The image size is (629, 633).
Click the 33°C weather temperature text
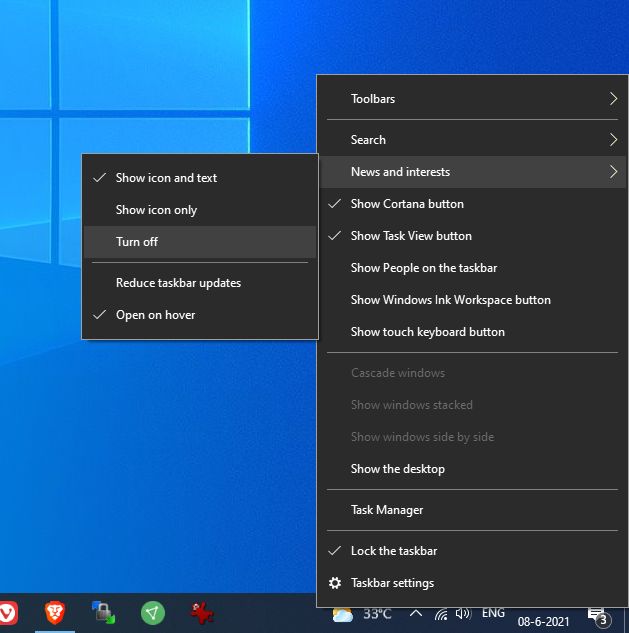pos(377,614)
